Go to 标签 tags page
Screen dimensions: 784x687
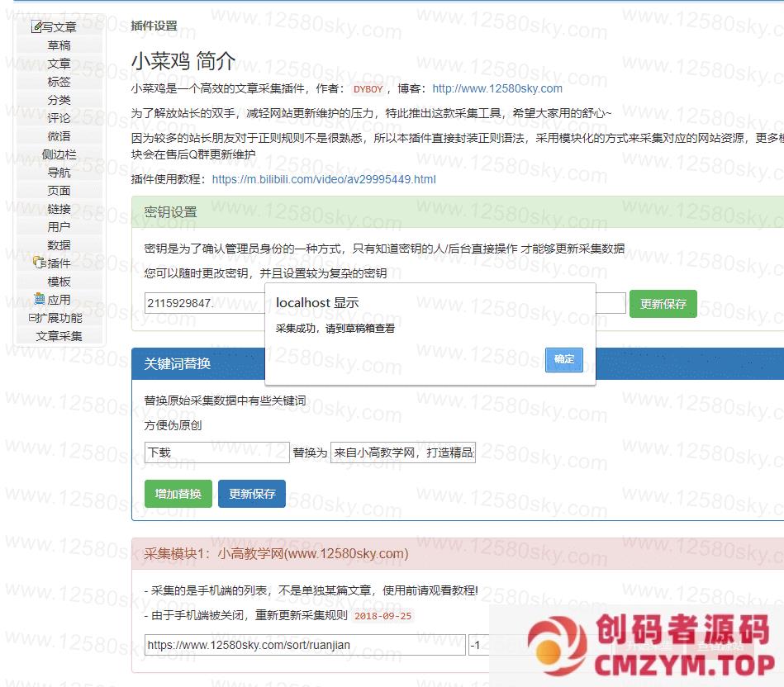(x=59, y=82)
